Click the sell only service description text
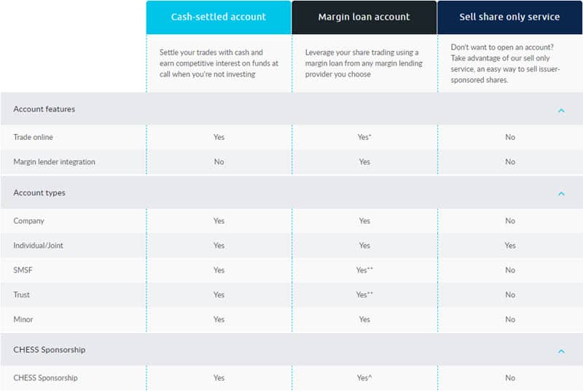Viewport: 583px width, 392px height. pos(505,63)
